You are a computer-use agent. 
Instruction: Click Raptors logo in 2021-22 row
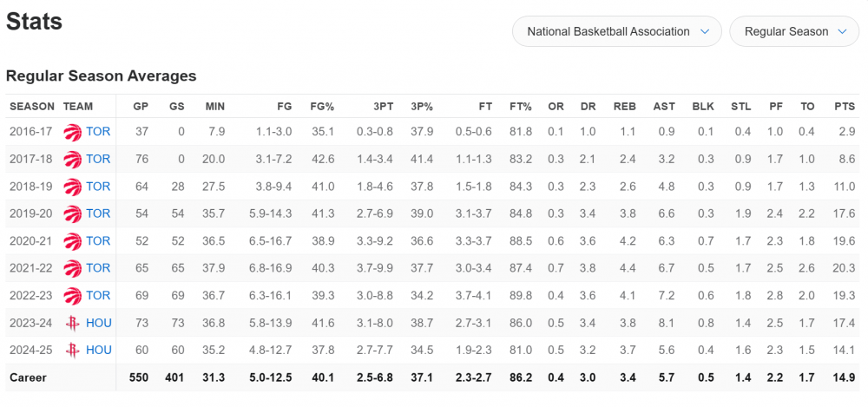73,268
